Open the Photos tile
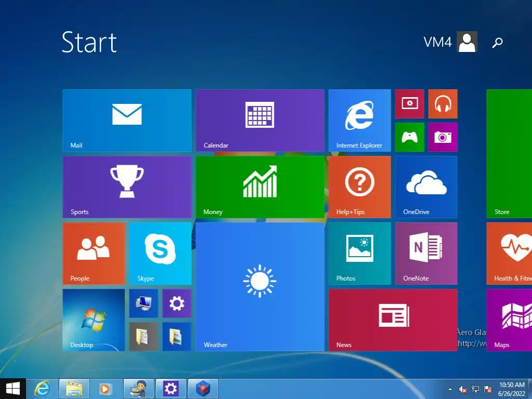532x399 pixels. [360, 253]
